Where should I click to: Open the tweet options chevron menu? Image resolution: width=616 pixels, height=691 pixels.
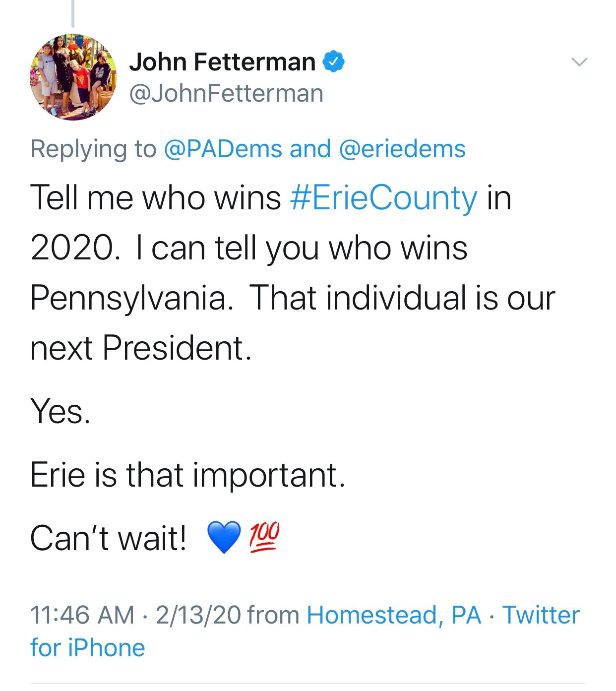click(579, 62)
